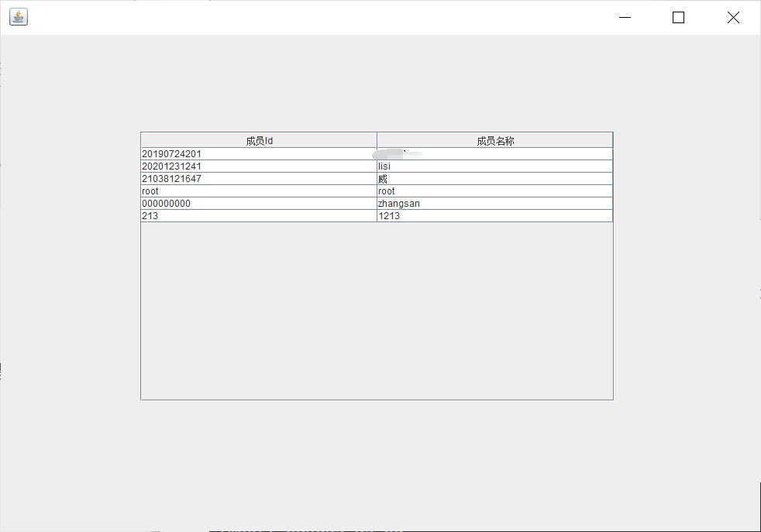Select the root cell in 成员Id column
The image size is (761, 532).
[259, 191]
